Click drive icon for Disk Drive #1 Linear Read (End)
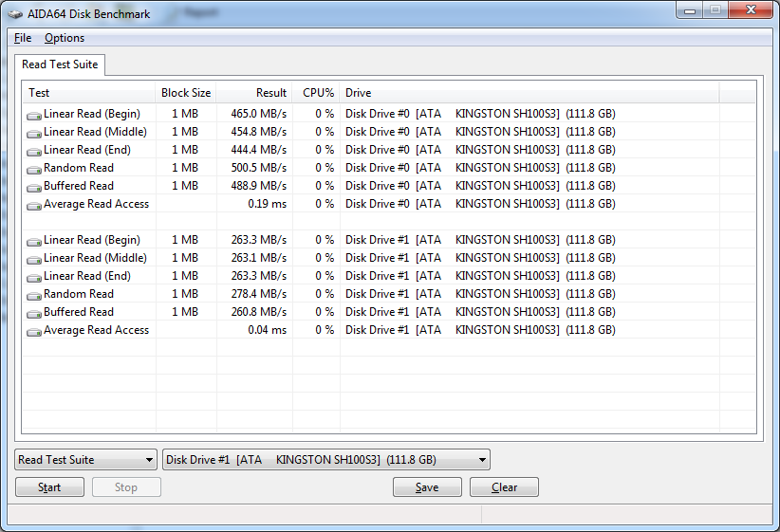The width and height of the screenshot is (780, 532). coord(34,278)
